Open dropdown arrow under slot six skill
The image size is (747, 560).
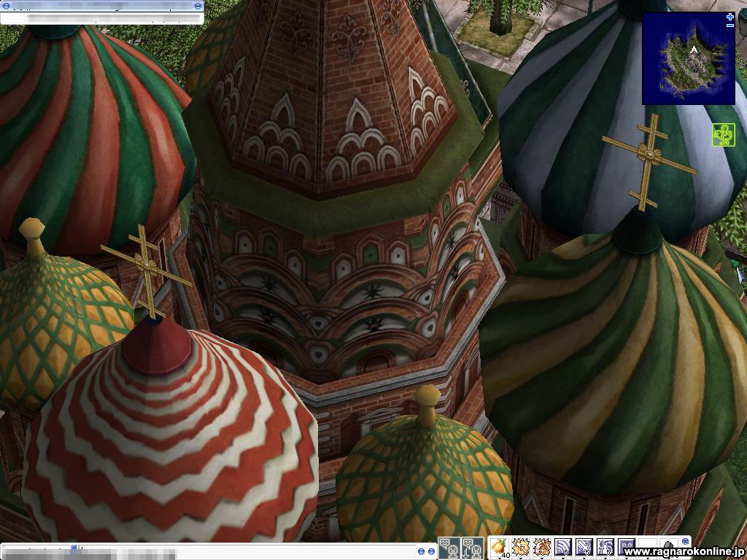pos(605,558)
